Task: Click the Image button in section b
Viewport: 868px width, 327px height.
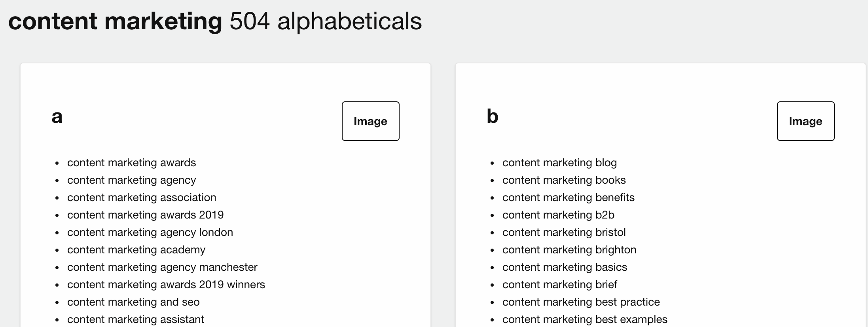Action: coord(805,121)
